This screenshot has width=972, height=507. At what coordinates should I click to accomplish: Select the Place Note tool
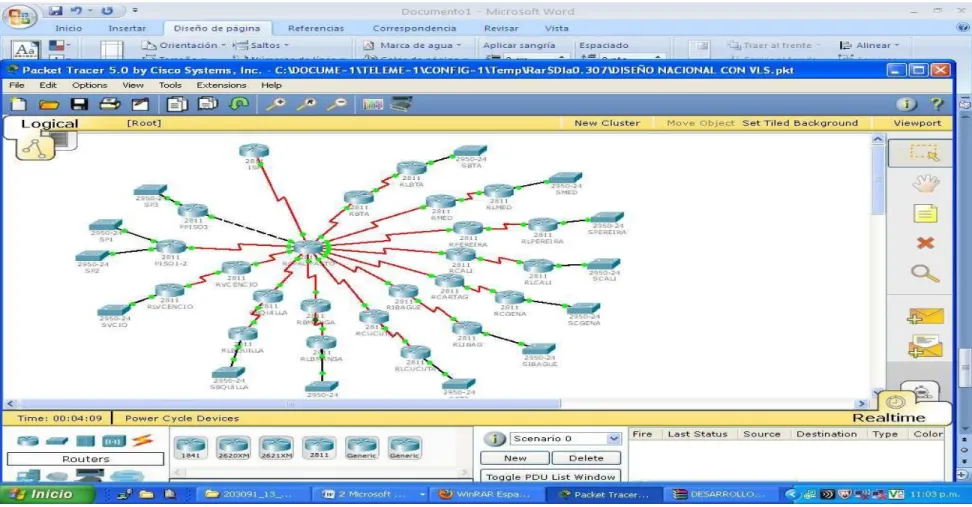(x=925, y=214)
